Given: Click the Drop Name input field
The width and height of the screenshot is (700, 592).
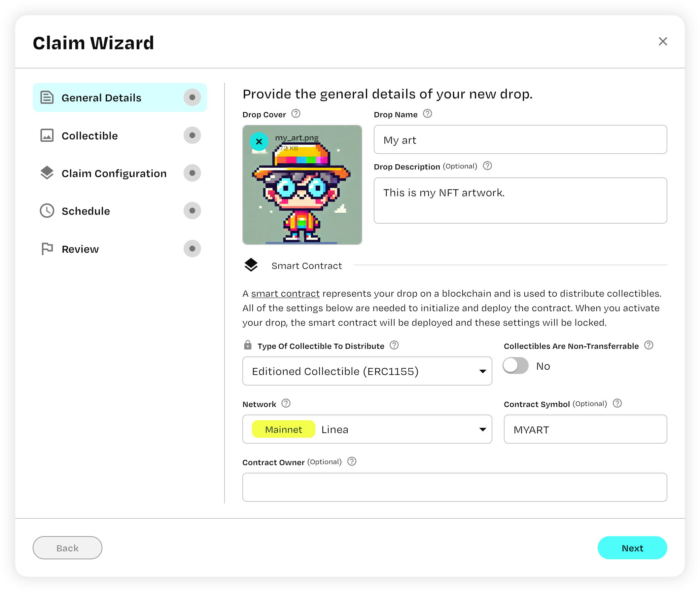Looking at the screenshot, I should click(x=520, y=139).
